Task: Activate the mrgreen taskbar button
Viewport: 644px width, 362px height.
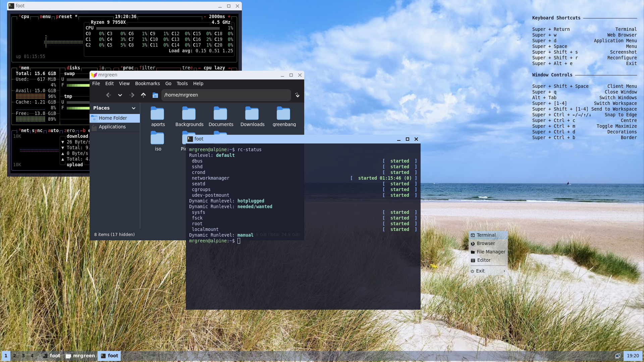Action: 80,356
